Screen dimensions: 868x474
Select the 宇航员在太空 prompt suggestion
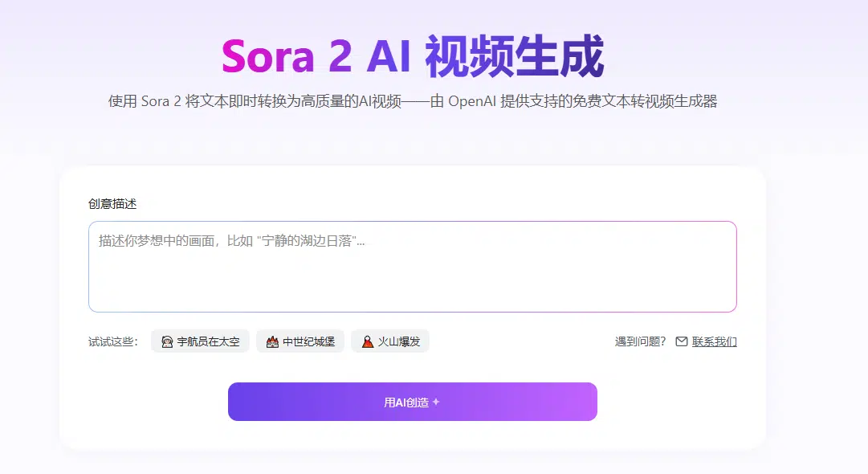pyautogui.click(x=208, y=341)
